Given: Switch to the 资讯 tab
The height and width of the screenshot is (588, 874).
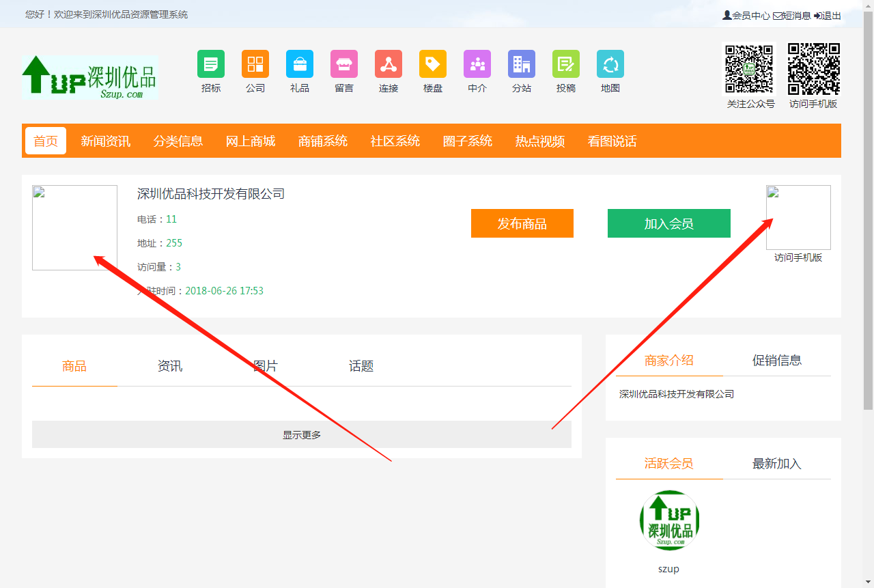Looking at the screenshot, I should pyautogui.click(x=170, y=367).
